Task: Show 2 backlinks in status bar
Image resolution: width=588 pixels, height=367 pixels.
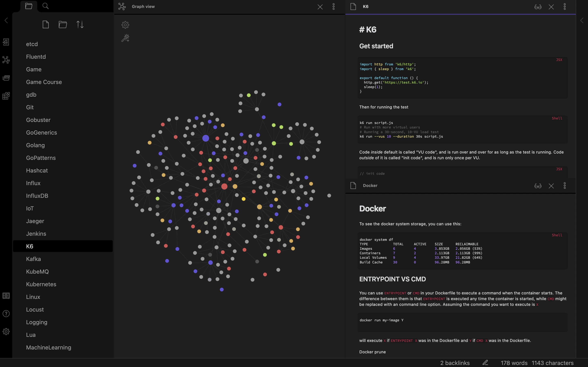Action: click(x=455, y=363)
